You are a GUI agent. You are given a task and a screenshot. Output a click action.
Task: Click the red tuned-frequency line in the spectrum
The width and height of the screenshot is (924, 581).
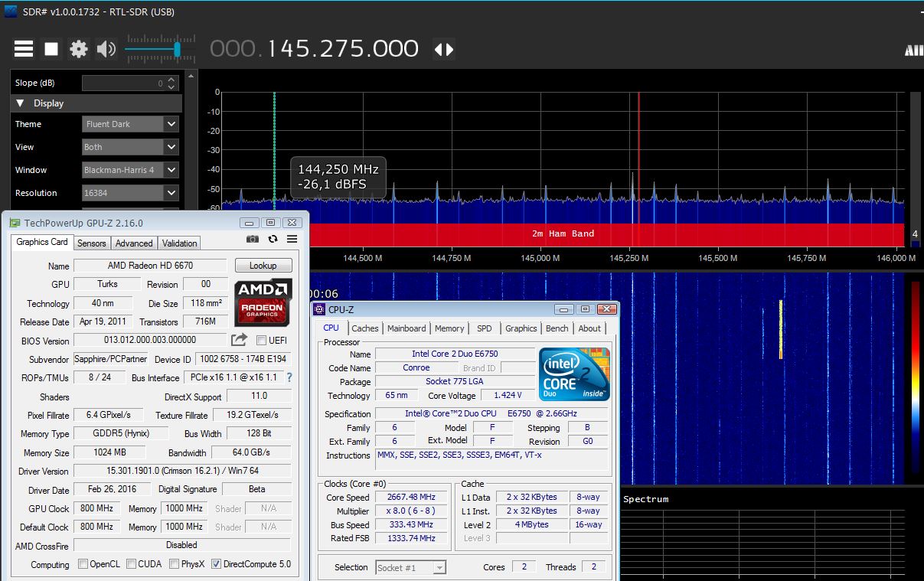pyautogui.click(x=638, y=157)
